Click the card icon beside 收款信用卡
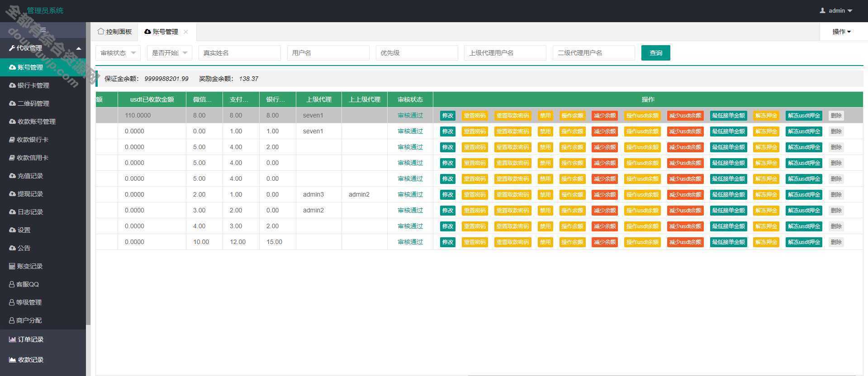The height and width of the screenshot is (376, 868). [12, 158]
